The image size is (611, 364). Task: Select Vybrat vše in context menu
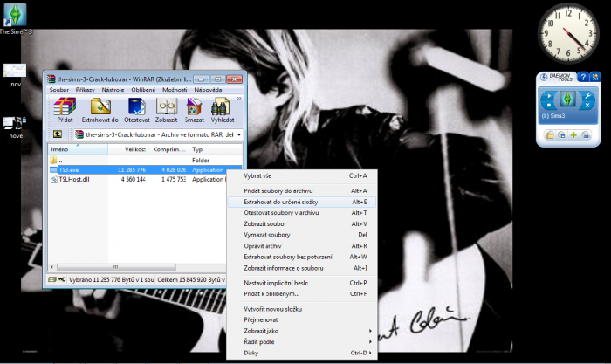[x=257, y=175]
